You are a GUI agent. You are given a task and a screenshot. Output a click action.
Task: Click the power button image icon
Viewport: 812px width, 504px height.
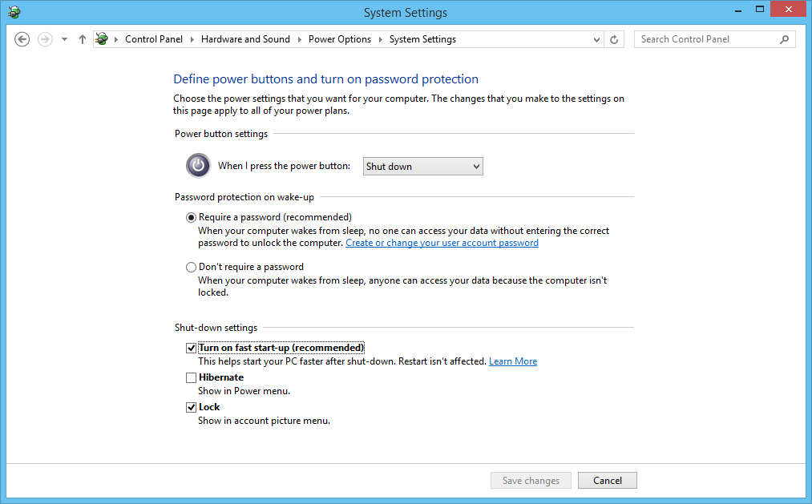tap(197, 165)
